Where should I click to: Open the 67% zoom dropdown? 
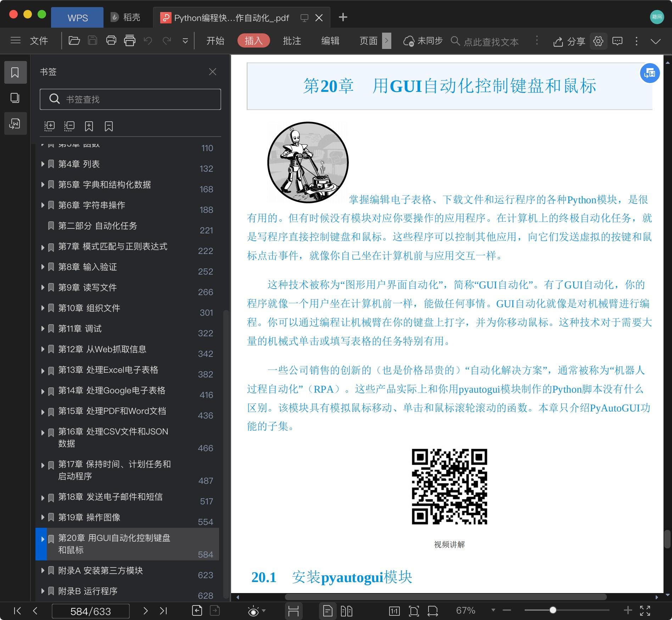(493, 610)
